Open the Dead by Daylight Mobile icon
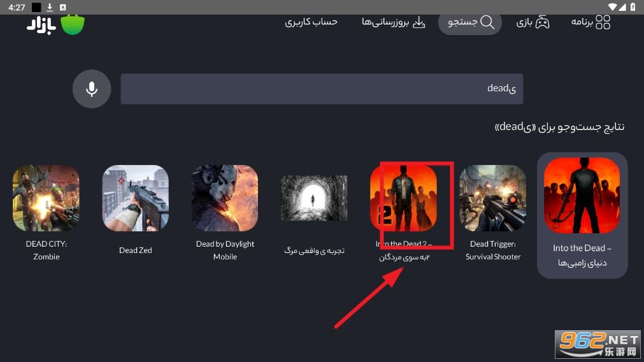Screen dimensions: 644x362 click(225, 198)
